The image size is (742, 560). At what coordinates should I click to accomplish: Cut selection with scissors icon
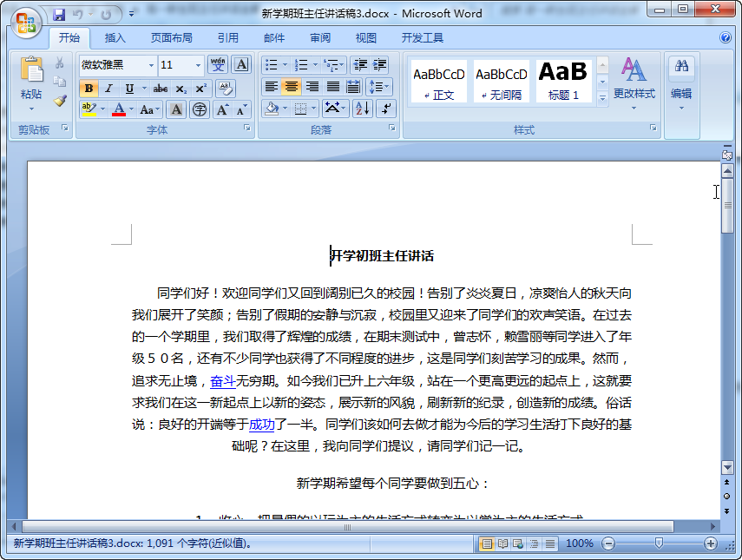[x=60, y=63]
